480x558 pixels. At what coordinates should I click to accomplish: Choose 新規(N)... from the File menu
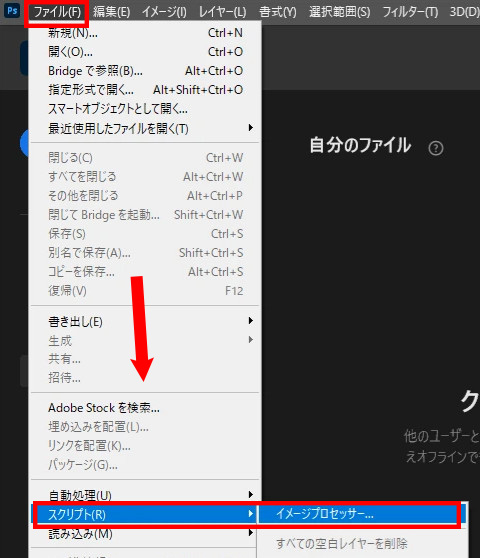pos(145,33)
